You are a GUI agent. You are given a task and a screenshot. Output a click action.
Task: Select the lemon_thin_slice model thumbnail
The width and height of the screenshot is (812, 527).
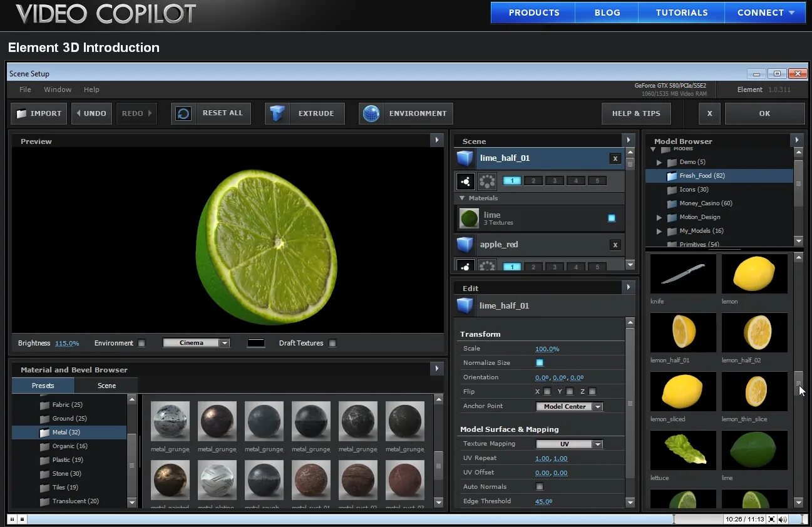click(x=754, y=391)
